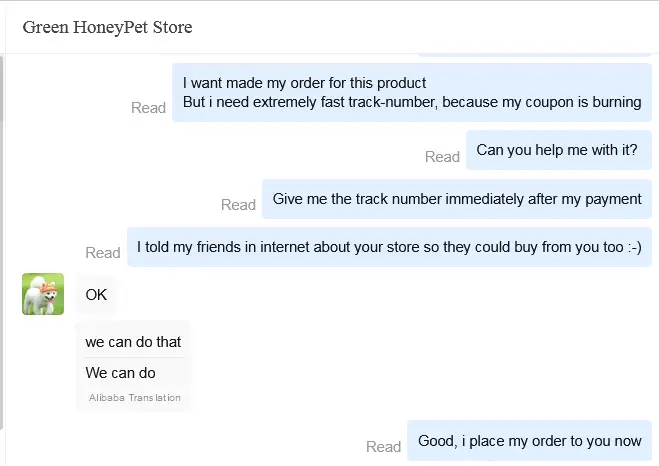Viewport: 659px width, 466px height.
Task: Select the 'OK' reply bubble
Action: [96, 295]
